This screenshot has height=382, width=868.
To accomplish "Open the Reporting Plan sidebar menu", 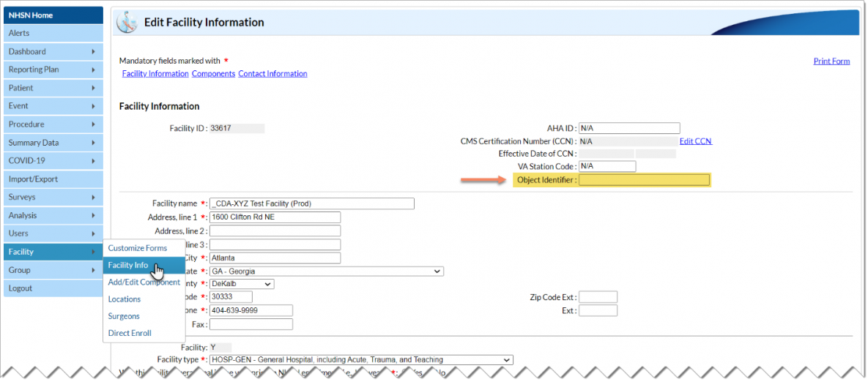I will [x=53, y=70].
